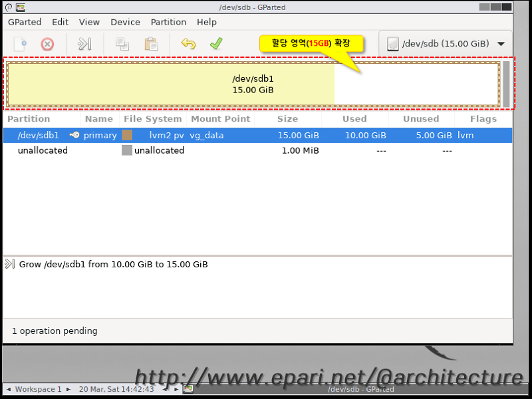Click the Copy partition toolbar icon
Screen dimensions: 532x399
click(122, 44)
